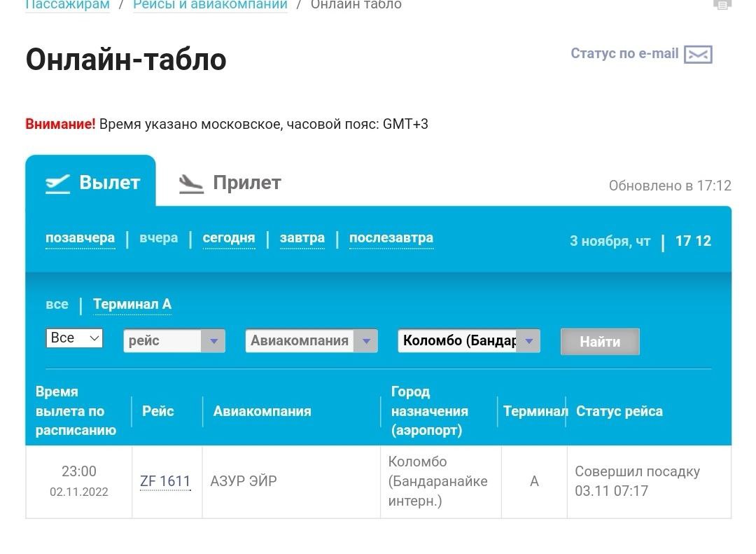Show flights for сегодня
The image size is (756, 554).
(x=229, y=238)
